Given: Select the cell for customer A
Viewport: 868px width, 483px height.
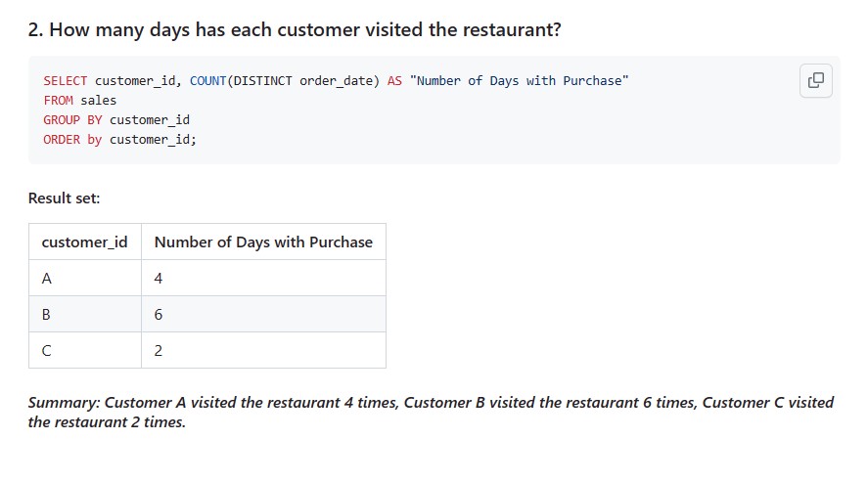Looking at the screenshot, I should click(85, 278).
